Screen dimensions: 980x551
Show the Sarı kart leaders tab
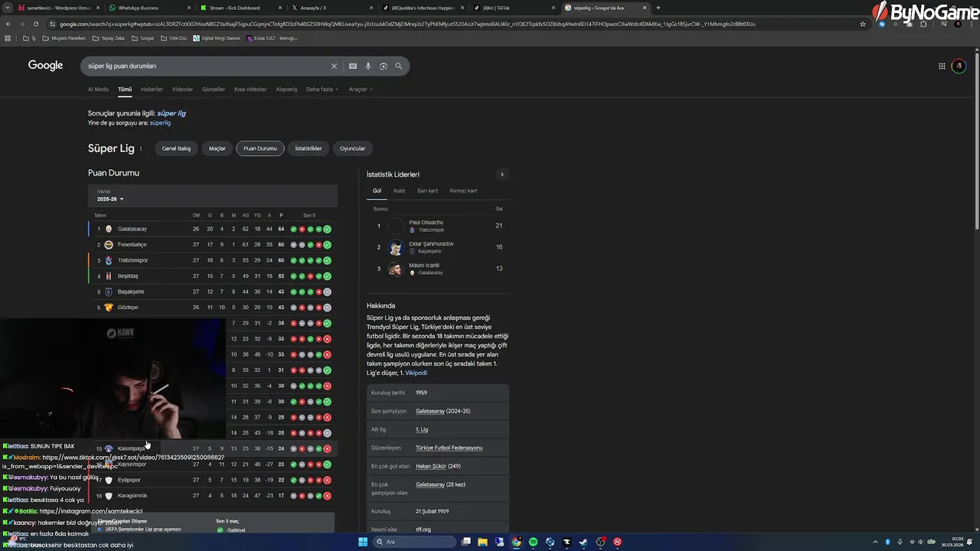[x=427, y=191]
